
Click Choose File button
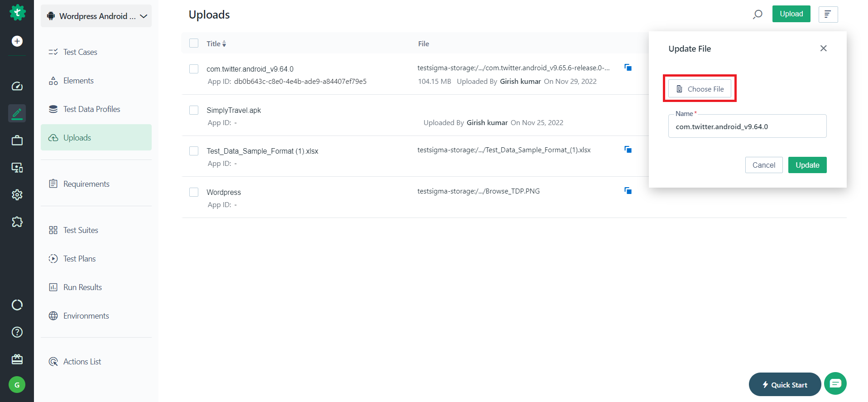coord(700,89)
